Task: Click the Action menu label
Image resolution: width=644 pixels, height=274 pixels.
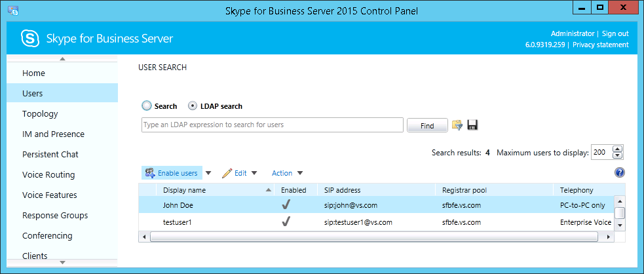Action: (282, 173)
